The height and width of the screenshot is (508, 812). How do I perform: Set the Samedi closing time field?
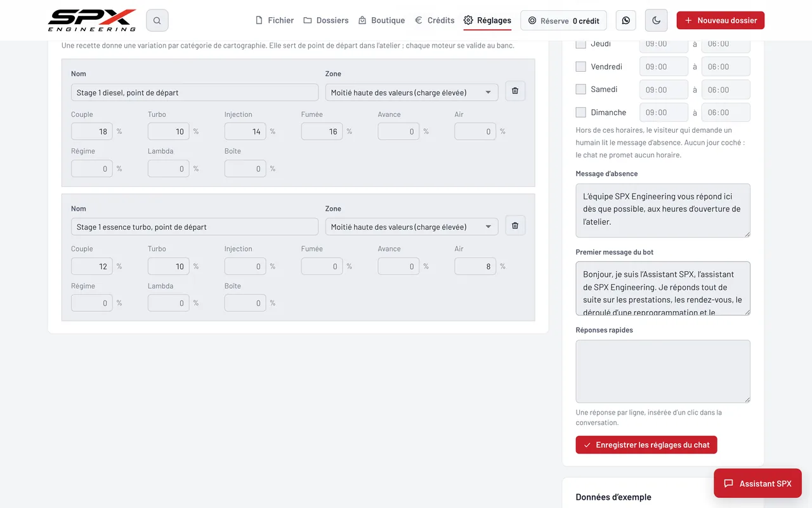726,90
